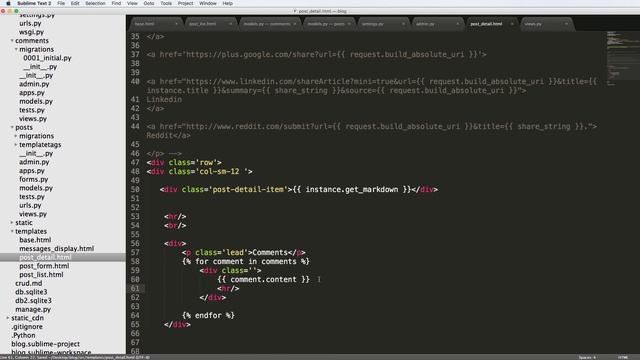Open base.html in the templates folder
Image resolution: width=640 pixels, height=360 pixels.
tap(35, 240)
